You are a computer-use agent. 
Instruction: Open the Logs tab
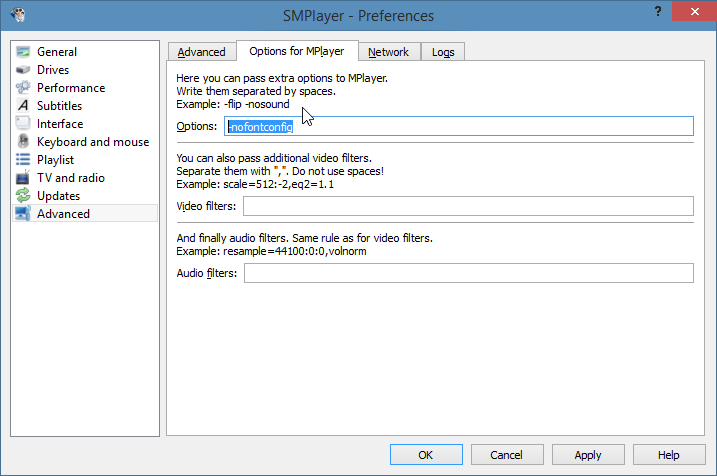point(443,52)
